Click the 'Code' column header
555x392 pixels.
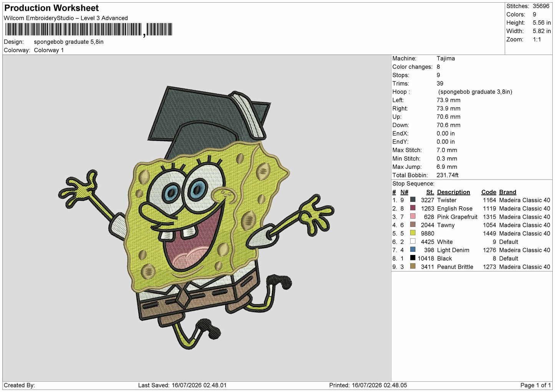[489, 192]
